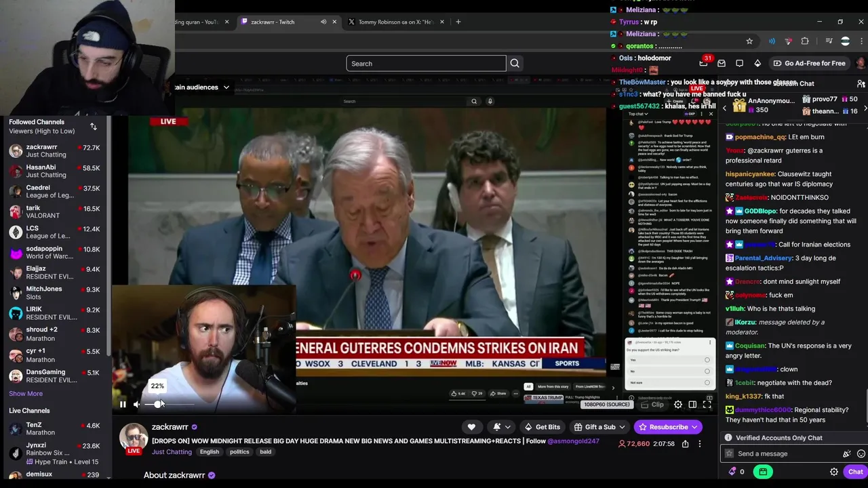Open the chat community members icon

click(861, 84)
